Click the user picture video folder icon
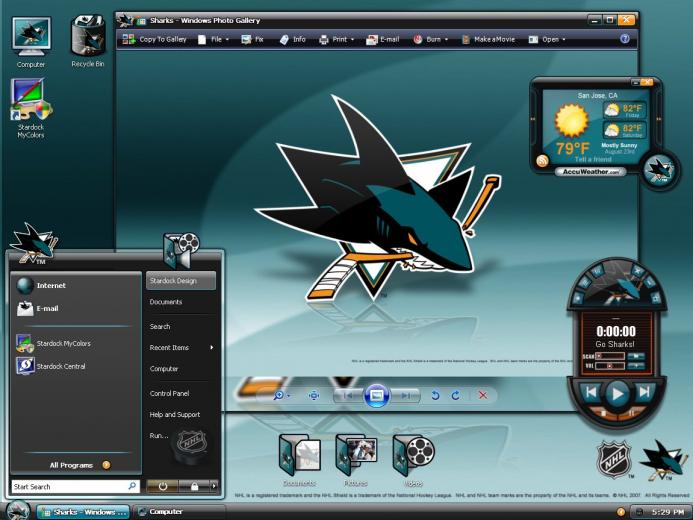 [181, 250]
